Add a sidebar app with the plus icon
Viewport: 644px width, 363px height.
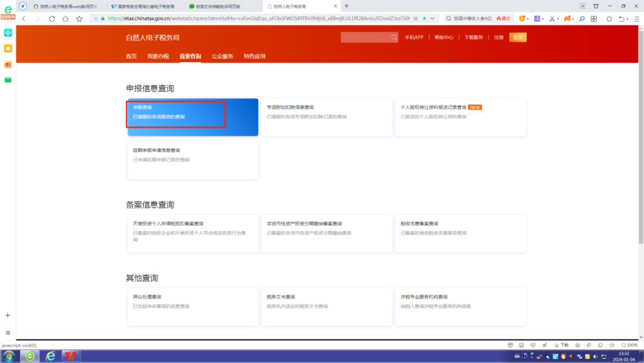[8, 315]
